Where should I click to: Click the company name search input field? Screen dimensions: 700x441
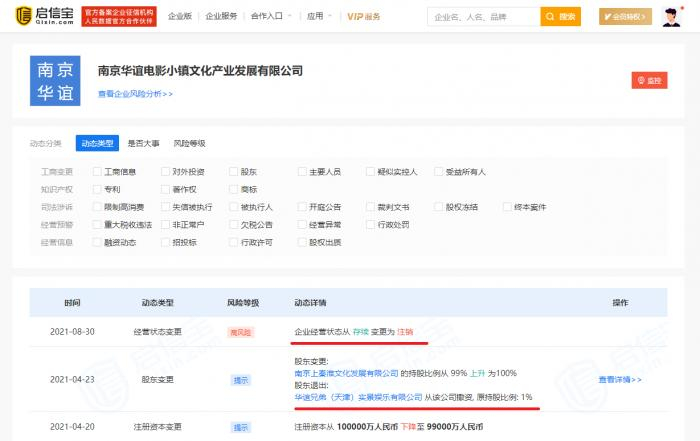click(x=482, y=17)
